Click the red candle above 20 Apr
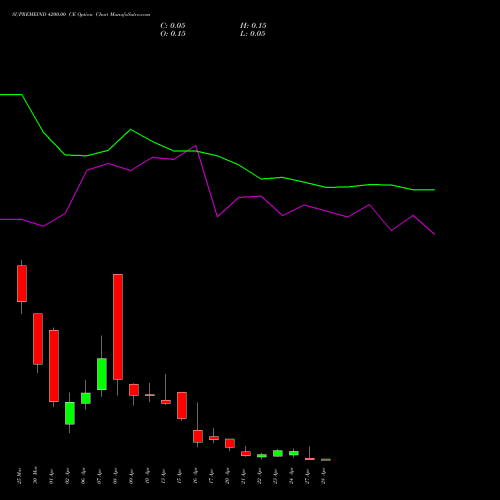500x500 pixels. tap(230, 443)
